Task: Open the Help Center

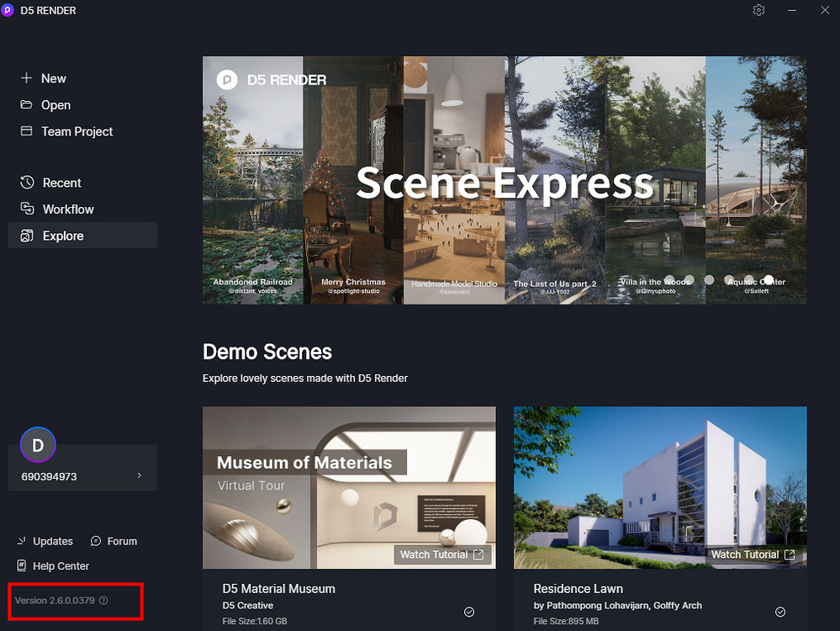Action: point(53,565)
